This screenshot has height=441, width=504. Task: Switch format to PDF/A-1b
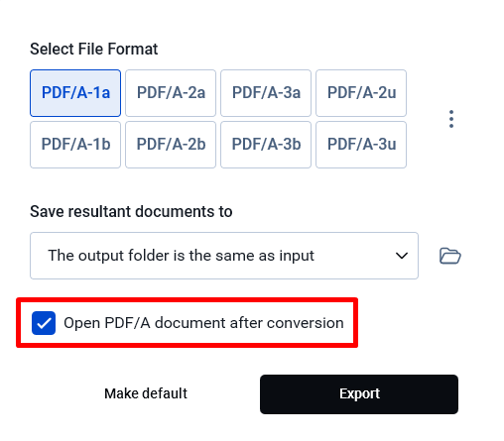tap(75, 145)
